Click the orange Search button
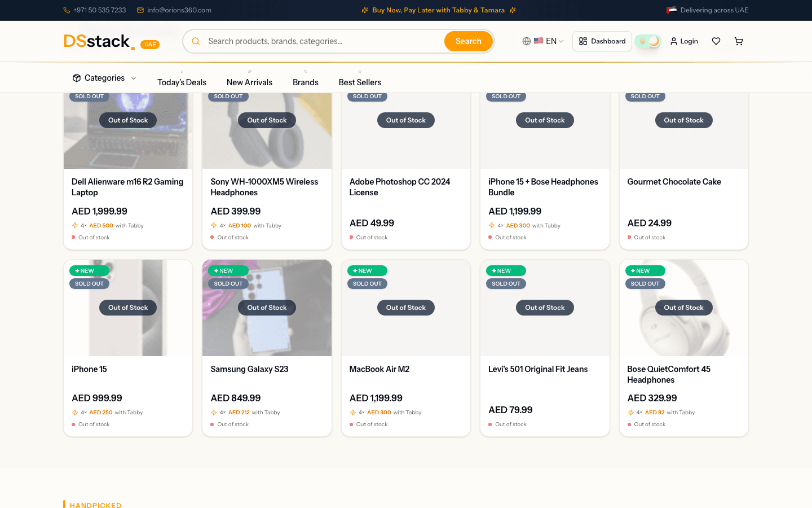Image resolution: width=812 pixels, height=508 pixels. 469,41
